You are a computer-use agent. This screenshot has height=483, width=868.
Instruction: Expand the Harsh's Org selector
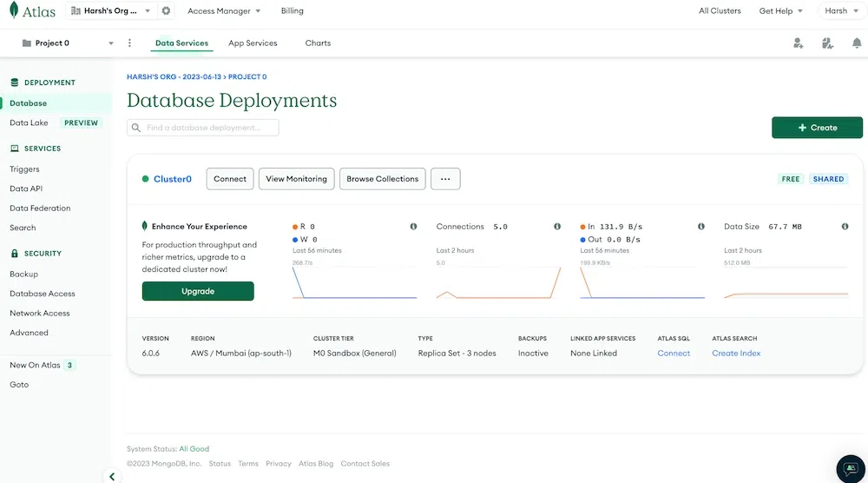(x=111, y=10)
